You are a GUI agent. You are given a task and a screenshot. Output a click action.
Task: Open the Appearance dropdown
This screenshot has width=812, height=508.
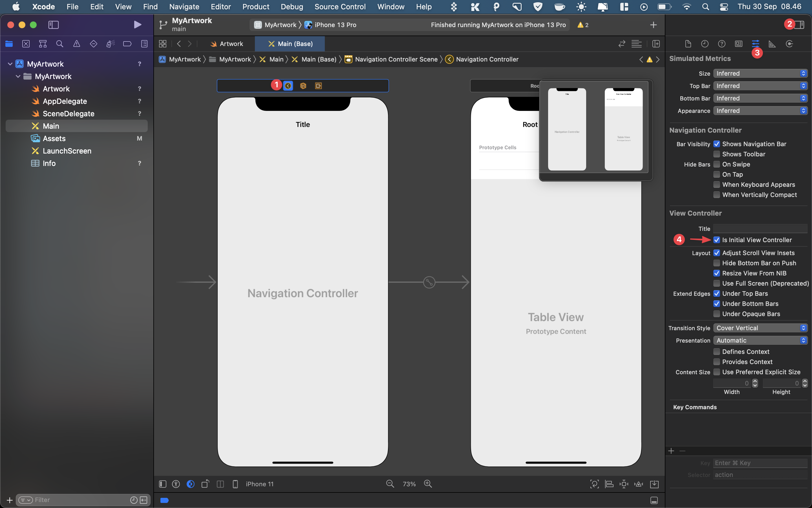point(760,111)
